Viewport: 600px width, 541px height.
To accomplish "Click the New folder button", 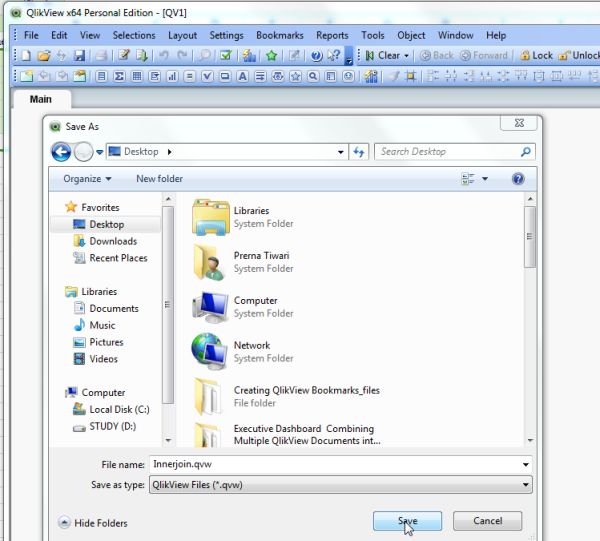I will pos(160,179).
